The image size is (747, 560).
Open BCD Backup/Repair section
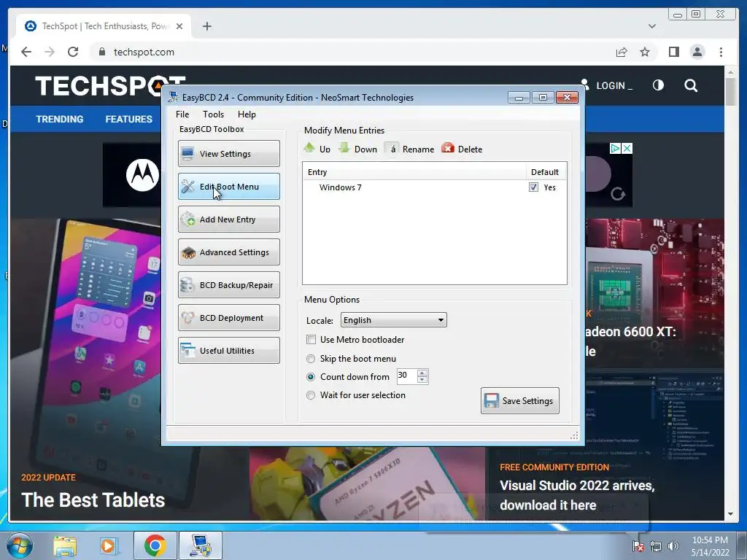228,285
